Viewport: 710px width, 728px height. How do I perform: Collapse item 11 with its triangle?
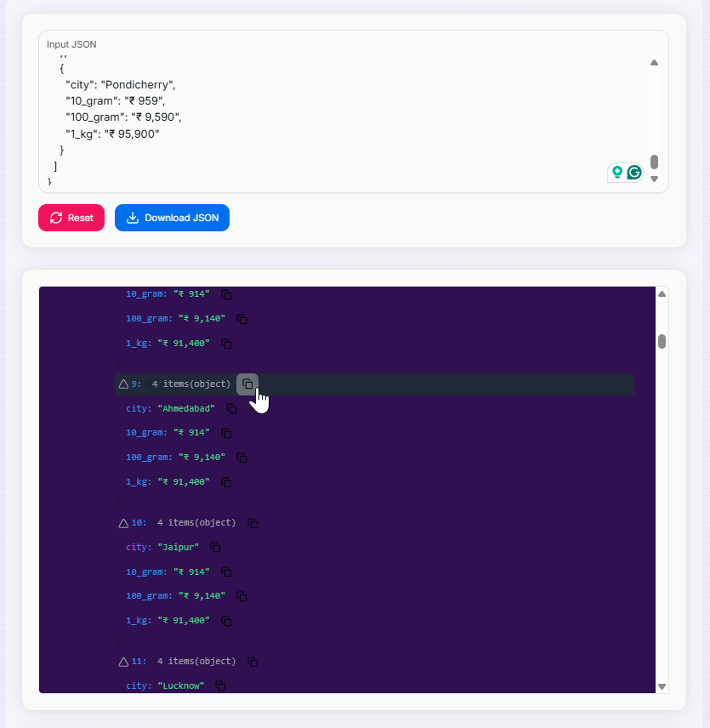(123, 662)
